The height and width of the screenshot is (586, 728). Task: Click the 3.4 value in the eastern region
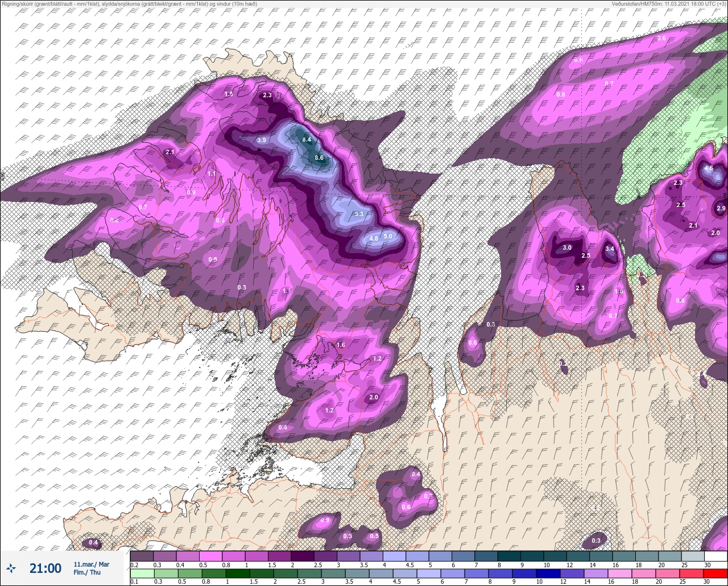(610, 249)
